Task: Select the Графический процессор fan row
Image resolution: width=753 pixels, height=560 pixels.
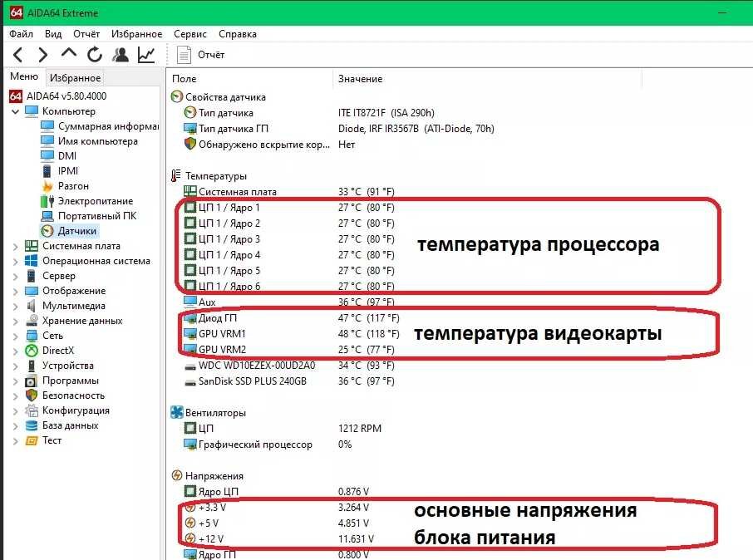Action: [x=268, y=445]
